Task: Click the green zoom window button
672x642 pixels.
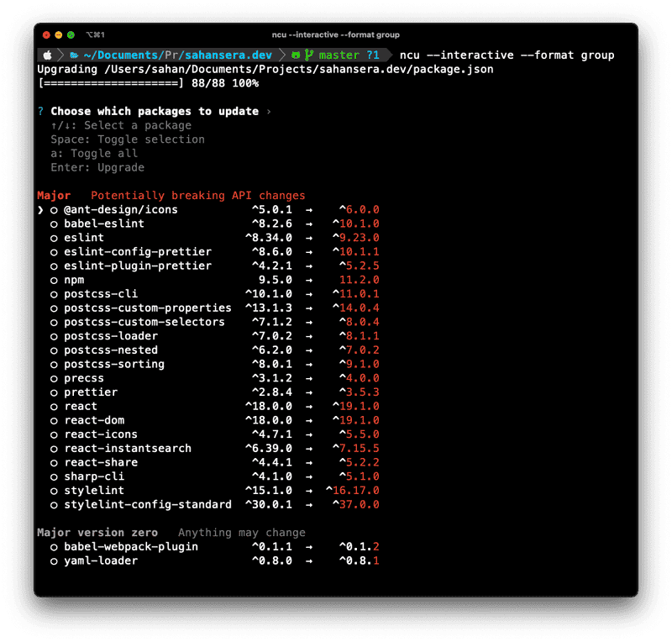Action: [71, 34]
